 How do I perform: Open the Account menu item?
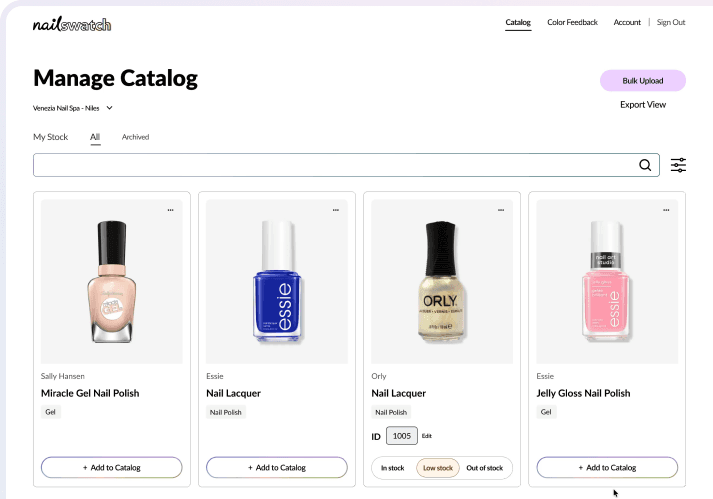pos(627,22)
